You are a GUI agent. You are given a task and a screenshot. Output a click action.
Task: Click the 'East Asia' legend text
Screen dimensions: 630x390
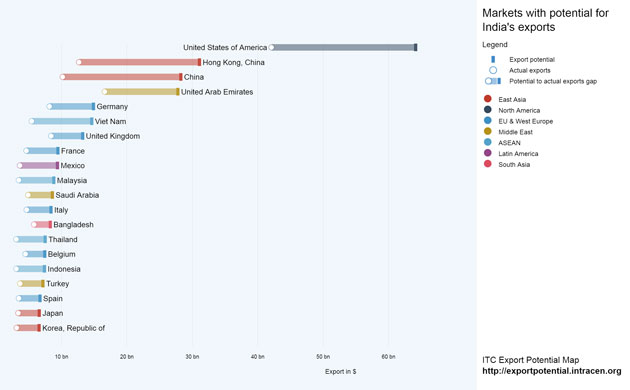(512, 99)
